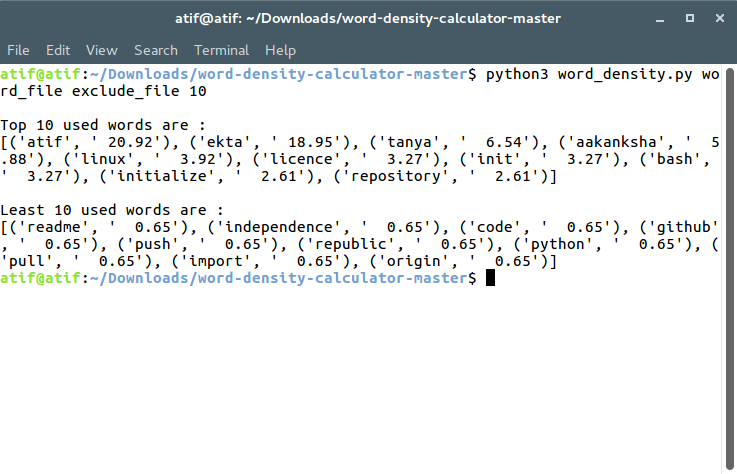Image resolution: width=737 pixels, height=474 pixels.
Task: Click the cursor block at the bottom prompt
Action: click(x=490, y=278)
